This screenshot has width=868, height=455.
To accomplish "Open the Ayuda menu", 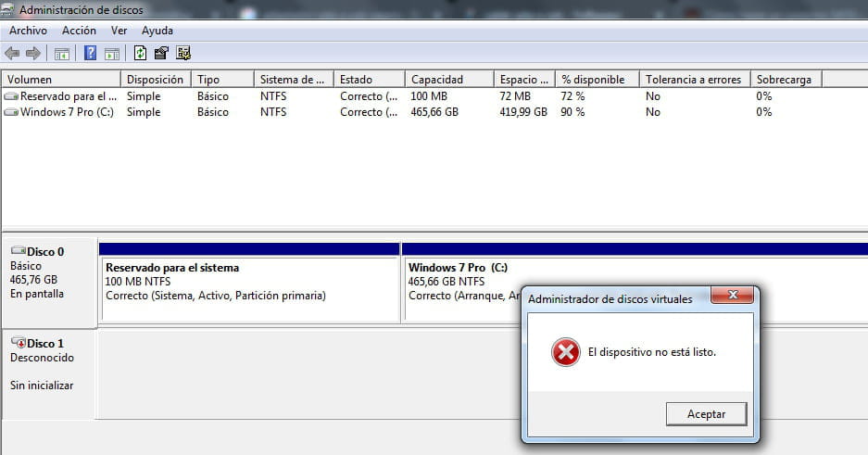I will point(157,31).
